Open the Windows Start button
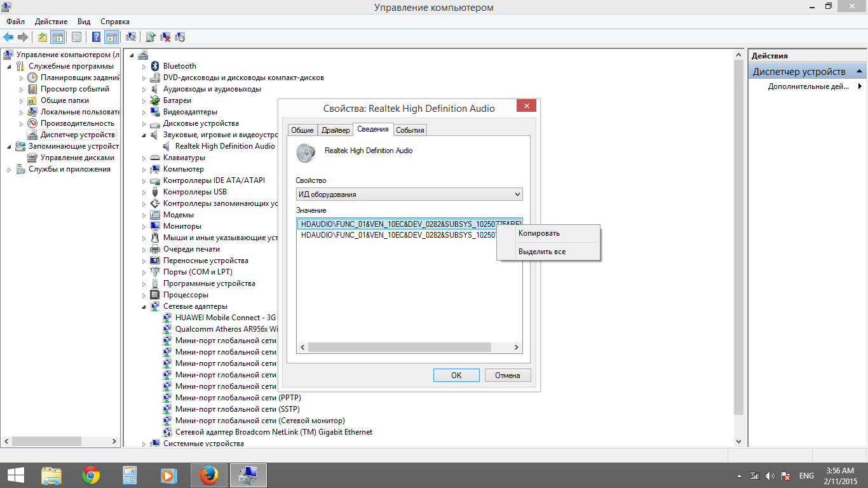The height and width of the screenshot is (488, 868). pos(16,475)
